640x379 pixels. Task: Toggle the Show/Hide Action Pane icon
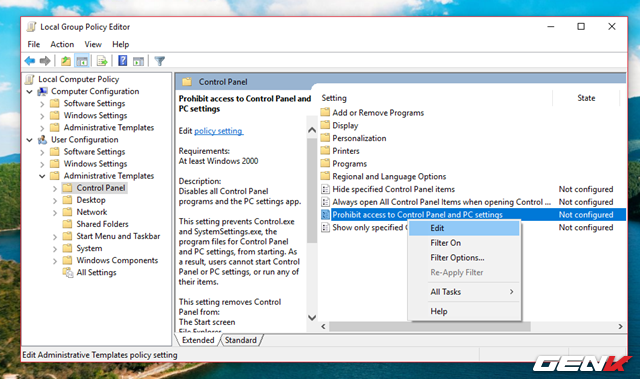138,61
